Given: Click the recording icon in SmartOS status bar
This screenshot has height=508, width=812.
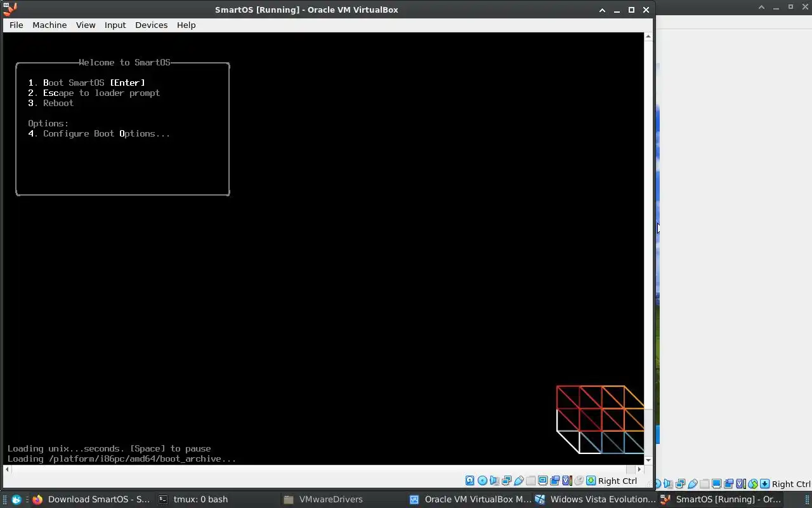Looking at the screenshot, I should (554, 481).
